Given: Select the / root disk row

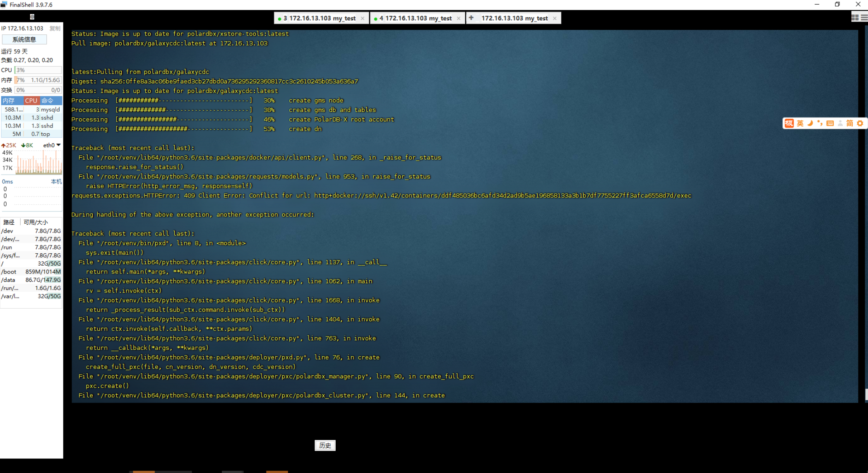Looking at the screenshot, I should (31, 264).
